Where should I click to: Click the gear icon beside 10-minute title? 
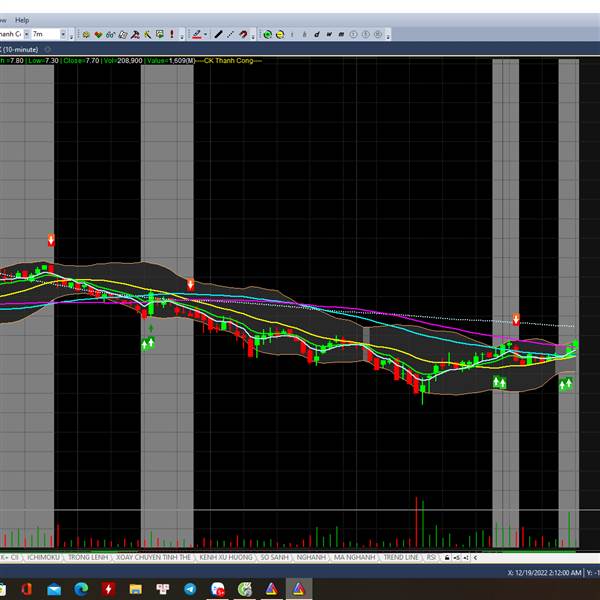47,49
